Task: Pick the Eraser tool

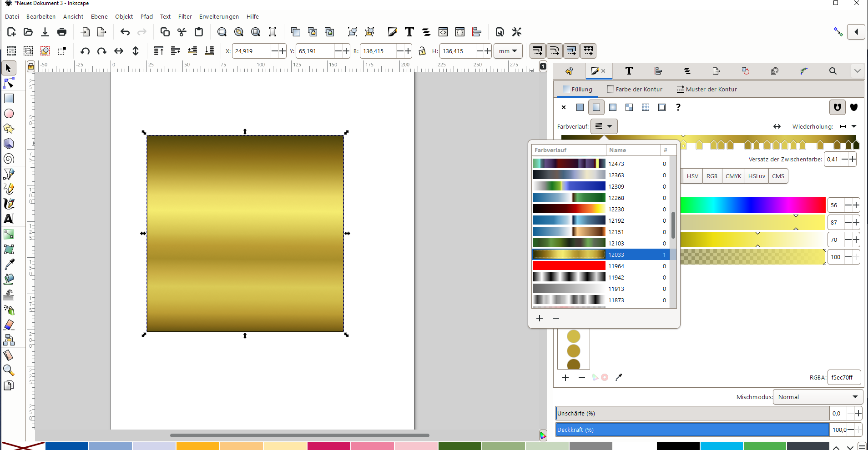Action: point(9,325)
